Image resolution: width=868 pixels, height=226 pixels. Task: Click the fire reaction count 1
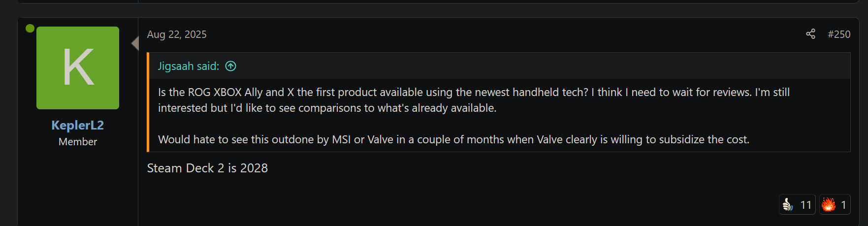click(x=843, y=205)
